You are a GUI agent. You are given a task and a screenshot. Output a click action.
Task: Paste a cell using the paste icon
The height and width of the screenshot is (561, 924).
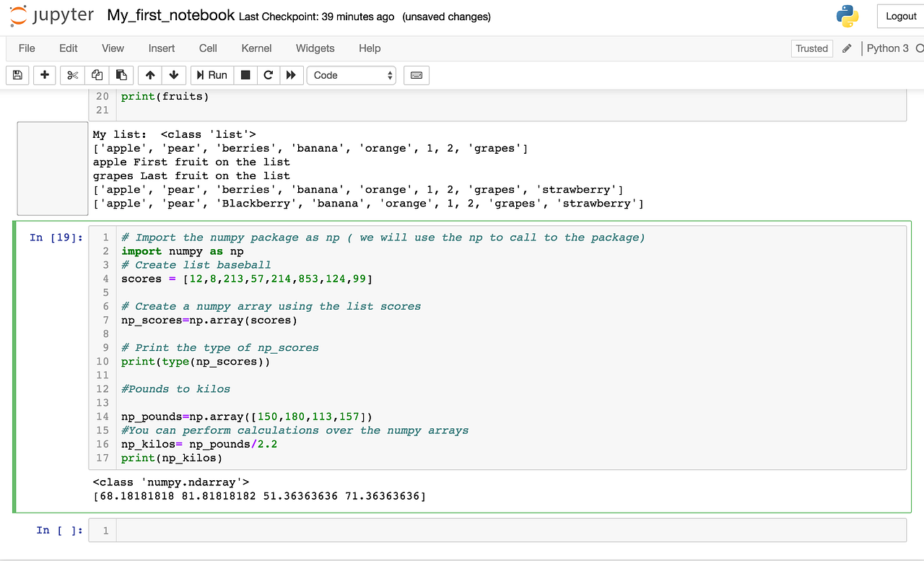121,75
